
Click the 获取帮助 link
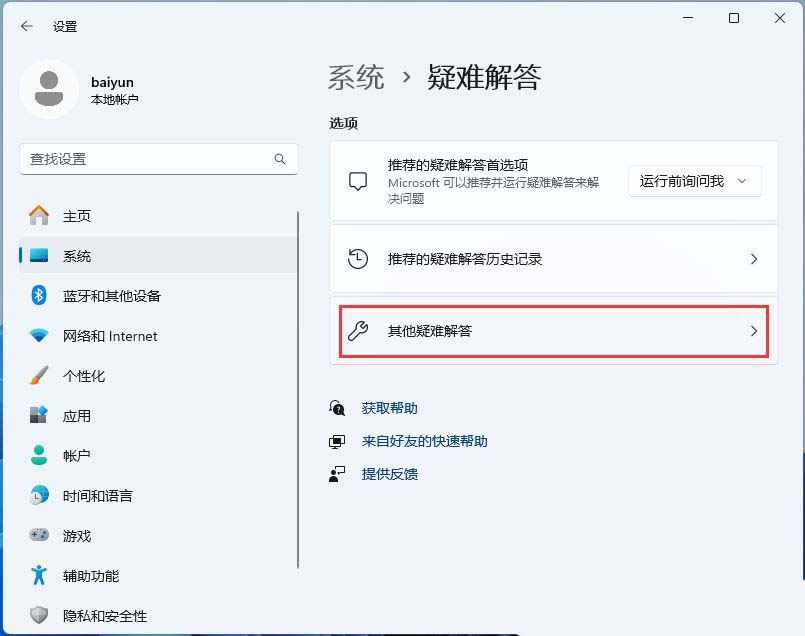tap(388, 408)
